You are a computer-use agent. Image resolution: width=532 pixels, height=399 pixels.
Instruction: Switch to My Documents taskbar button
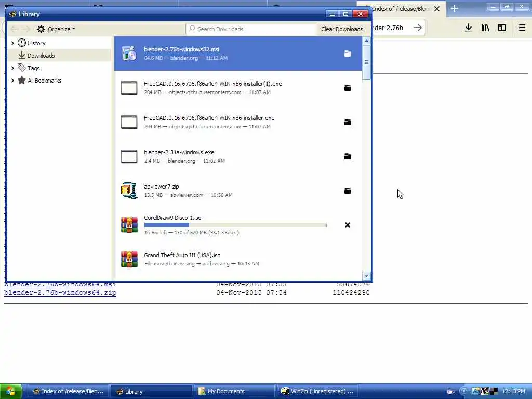pyautogui.click(x=234, y=392)
